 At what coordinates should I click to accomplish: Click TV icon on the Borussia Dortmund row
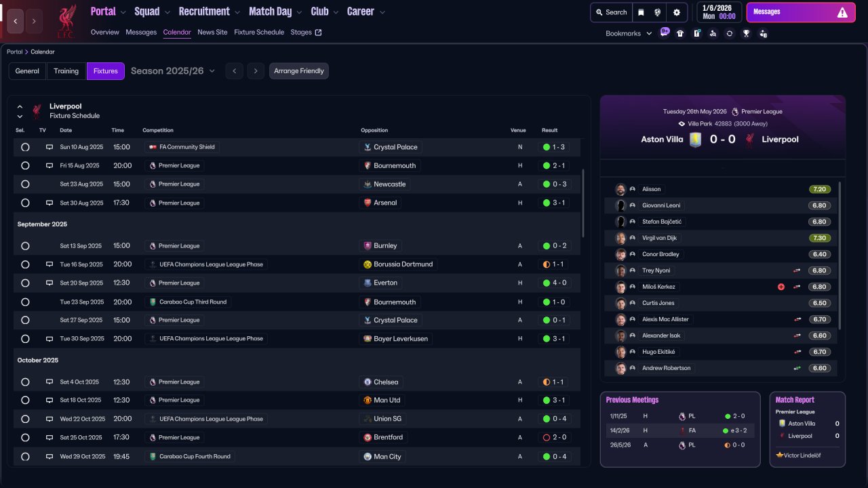(49, 264)
